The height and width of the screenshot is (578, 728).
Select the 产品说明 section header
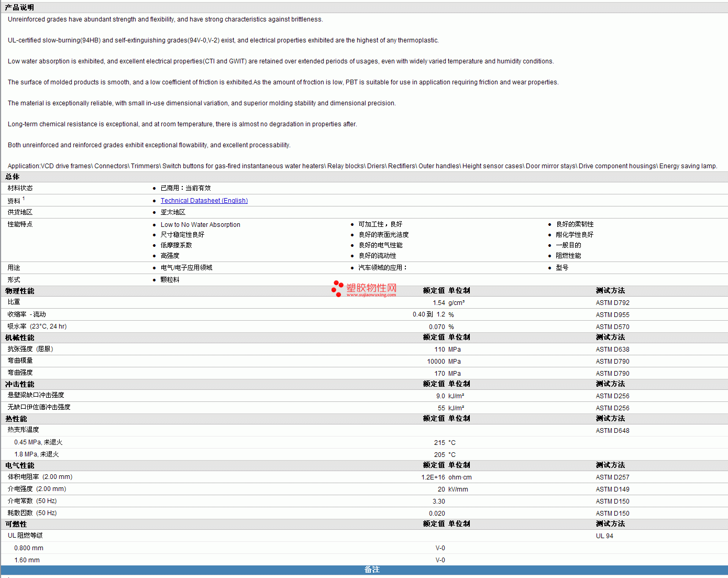19,7
